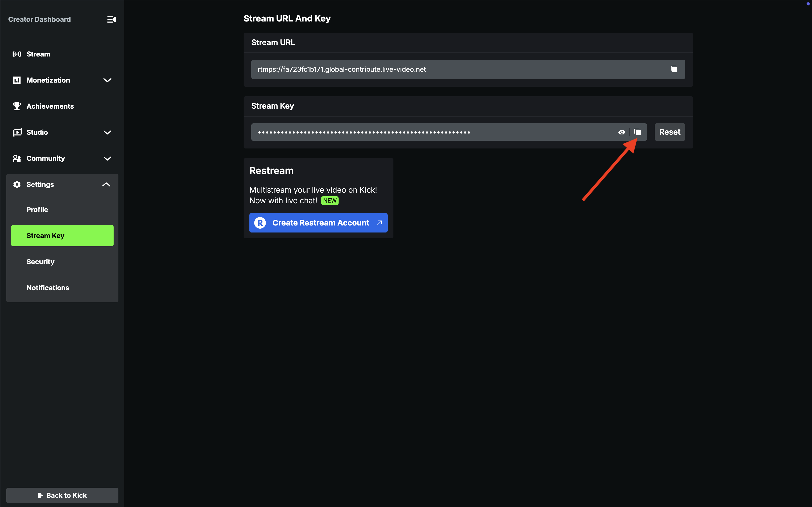The image size is (812, 507).
Task: Switch to the Security settings page
Action: coord(40,261)
